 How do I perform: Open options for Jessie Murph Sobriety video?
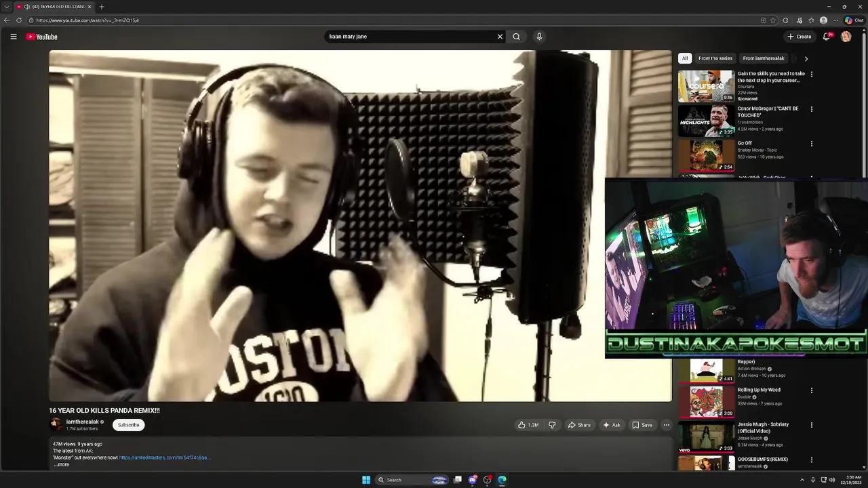point(811,425)
